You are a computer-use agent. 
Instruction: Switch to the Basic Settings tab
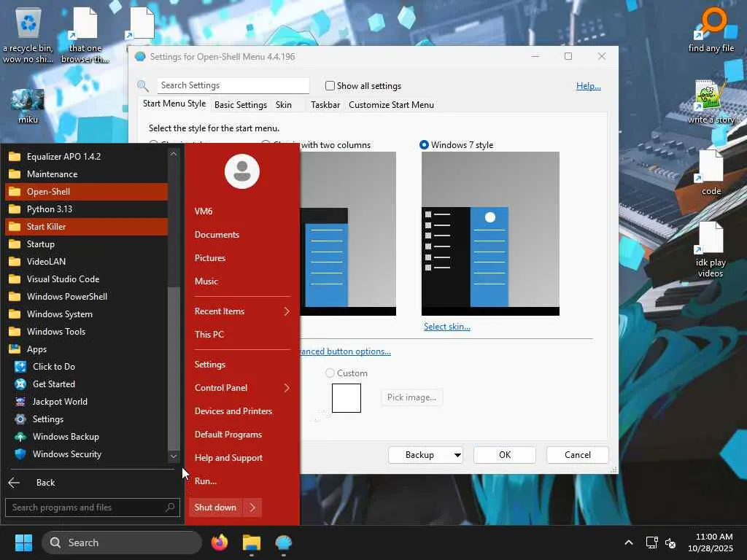[241, 105]
